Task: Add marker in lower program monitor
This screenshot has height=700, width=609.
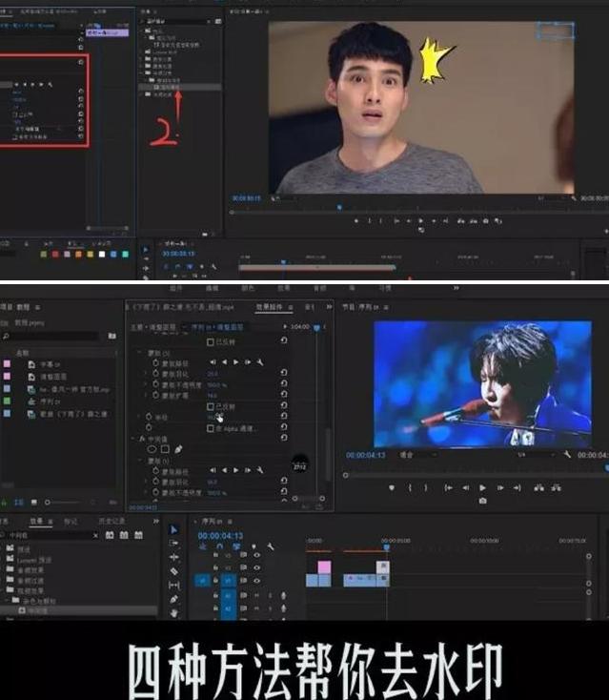Action: coord(392,488)
